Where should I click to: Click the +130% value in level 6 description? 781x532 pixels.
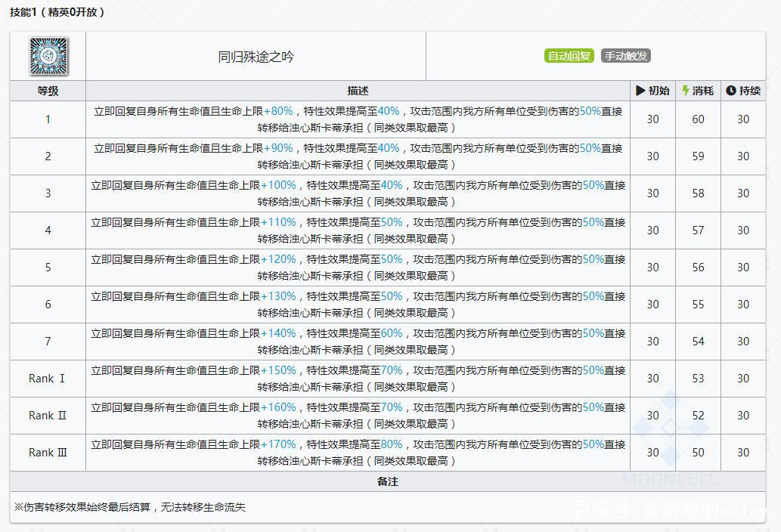pyautogui.click(x=278, y=296)
